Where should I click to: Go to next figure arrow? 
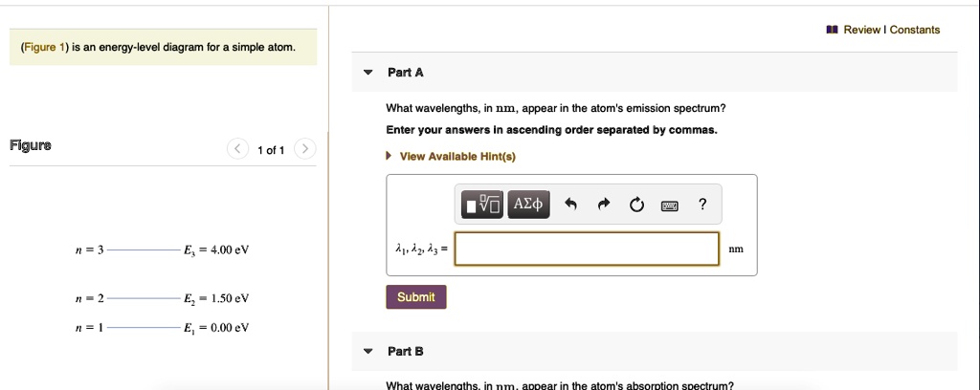[305, 149]
